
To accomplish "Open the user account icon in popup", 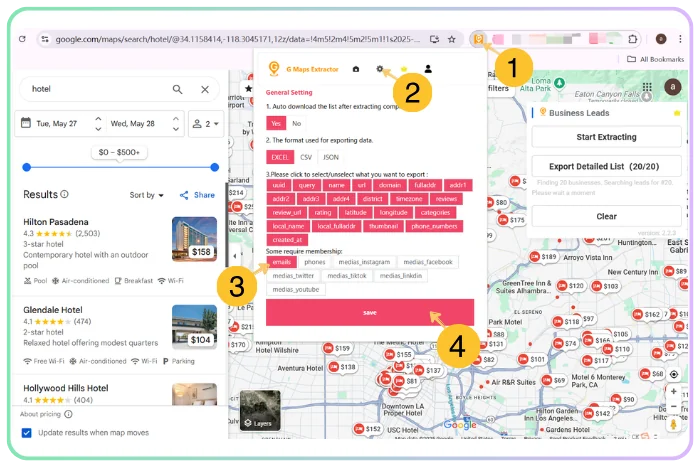I will click(x=428, y=69).
